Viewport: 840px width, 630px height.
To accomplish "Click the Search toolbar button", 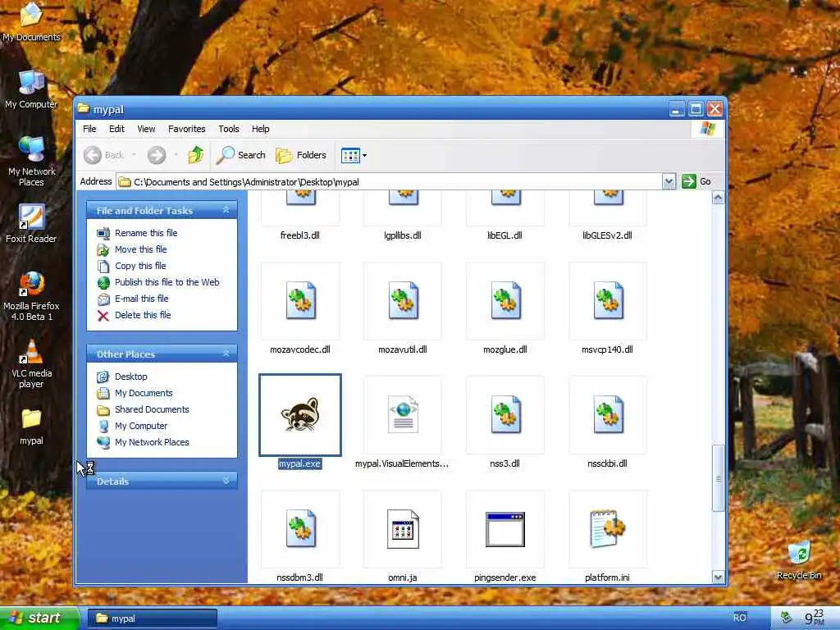I will point(241,155).
